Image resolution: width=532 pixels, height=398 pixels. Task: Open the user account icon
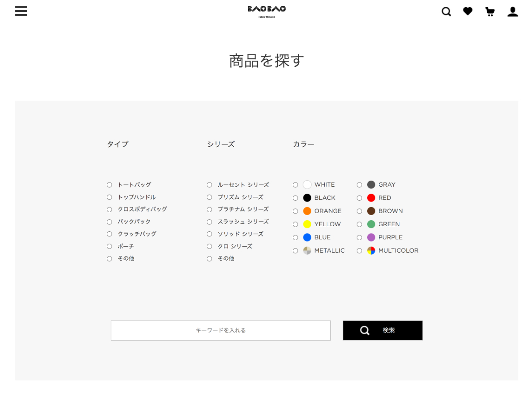click(x=512, y=11)
